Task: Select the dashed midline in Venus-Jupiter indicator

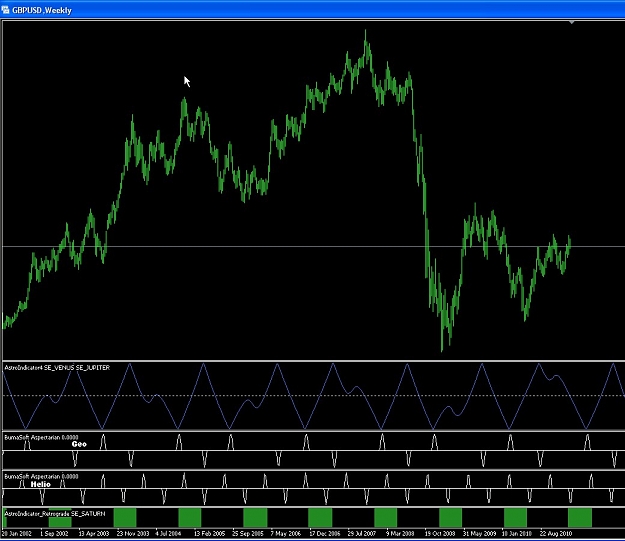Action: pos(313,396)
